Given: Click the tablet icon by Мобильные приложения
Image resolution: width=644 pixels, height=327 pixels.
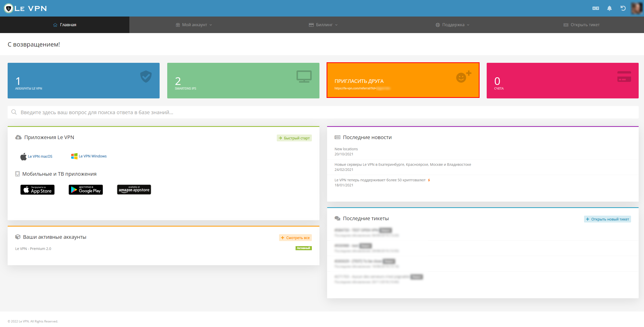Looking at the screenshot, I should click(18, 174).
